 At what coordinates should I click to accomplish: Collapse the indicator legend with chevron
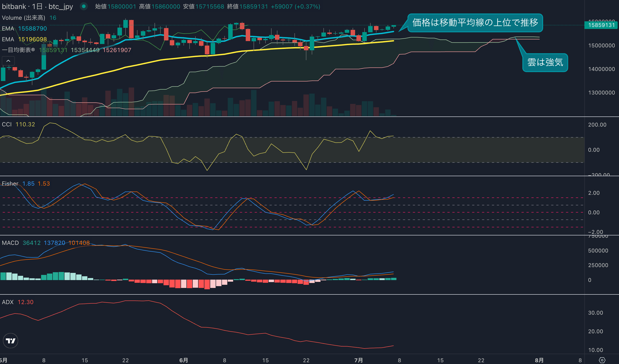[8, 61]
